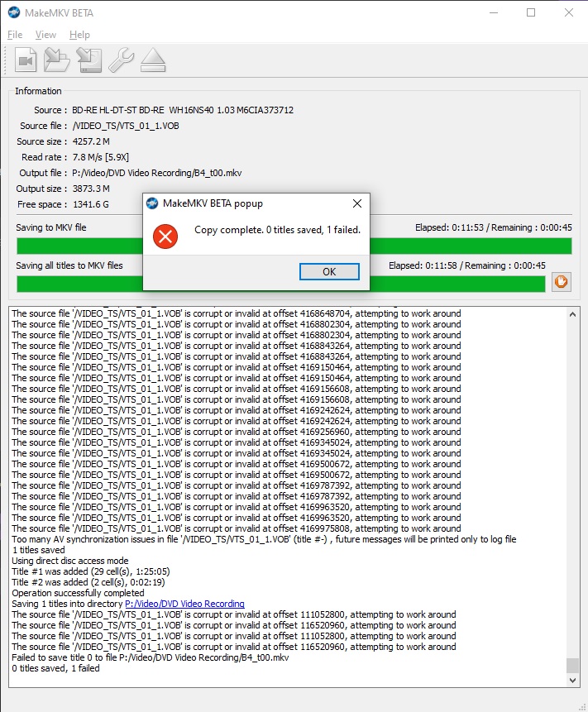Maximize the MakeMKV window
Viewport: 588px width, 712px height.
(531, 12)
